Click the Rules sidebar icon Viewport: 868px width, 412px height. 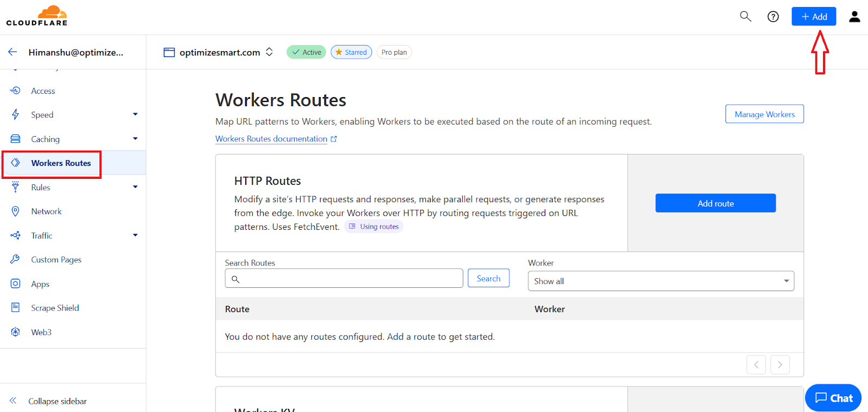15,187
